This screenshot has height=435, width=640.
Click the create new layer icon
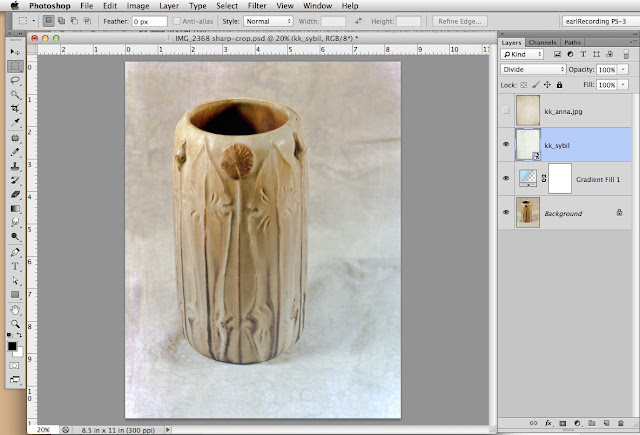(x=609, y=425)
